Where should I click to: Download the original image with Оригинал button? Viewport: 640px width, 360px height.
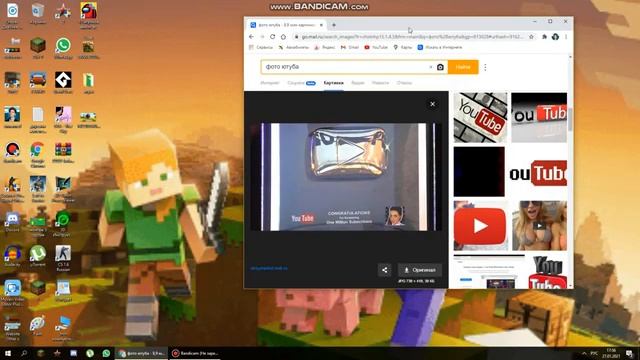click(x=420, y=270)
